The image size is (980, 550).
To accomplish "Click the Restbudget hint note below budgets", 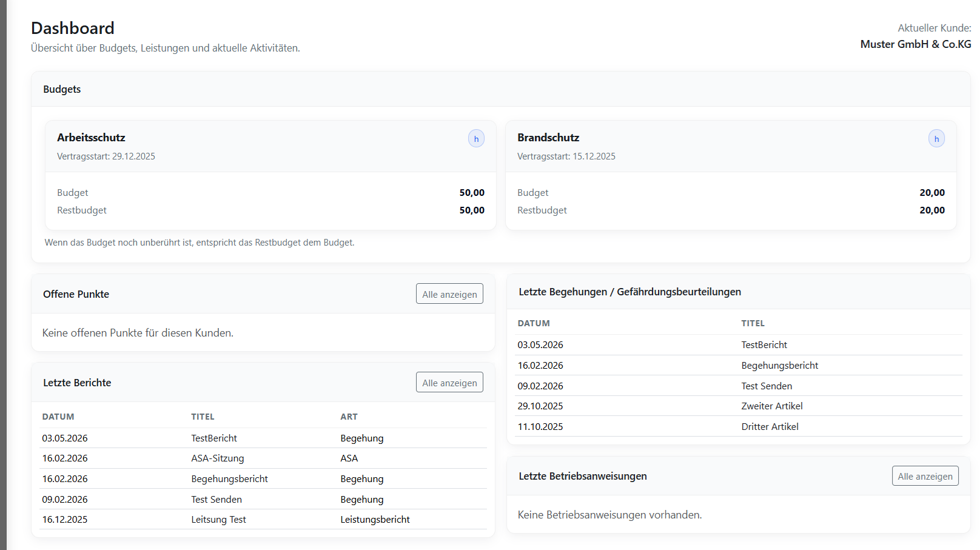I will click(x=200, y=243).
